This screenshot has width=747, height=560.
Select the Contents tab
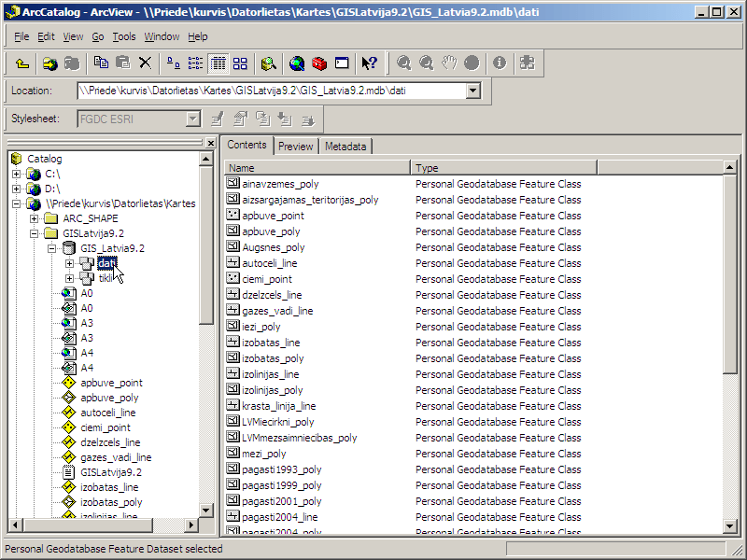[247, 145]
